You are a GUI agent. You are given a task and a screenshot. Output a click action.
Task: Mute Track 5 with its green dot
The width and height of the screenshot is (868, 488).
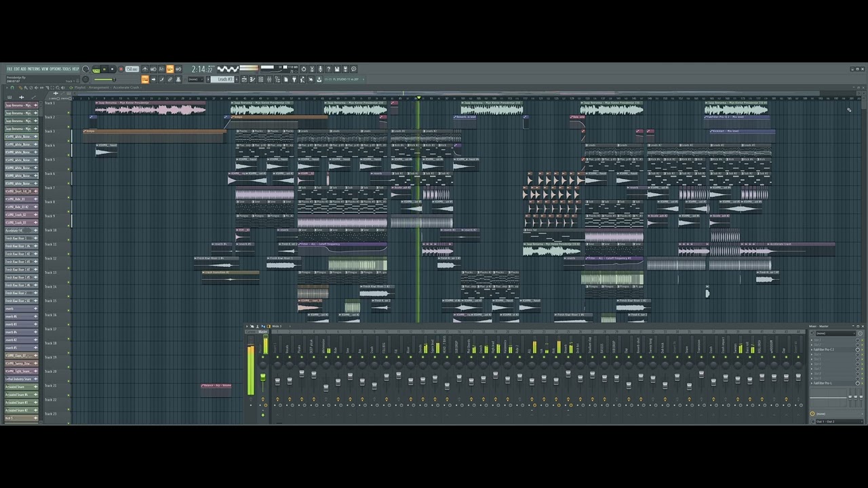[68, 169]
